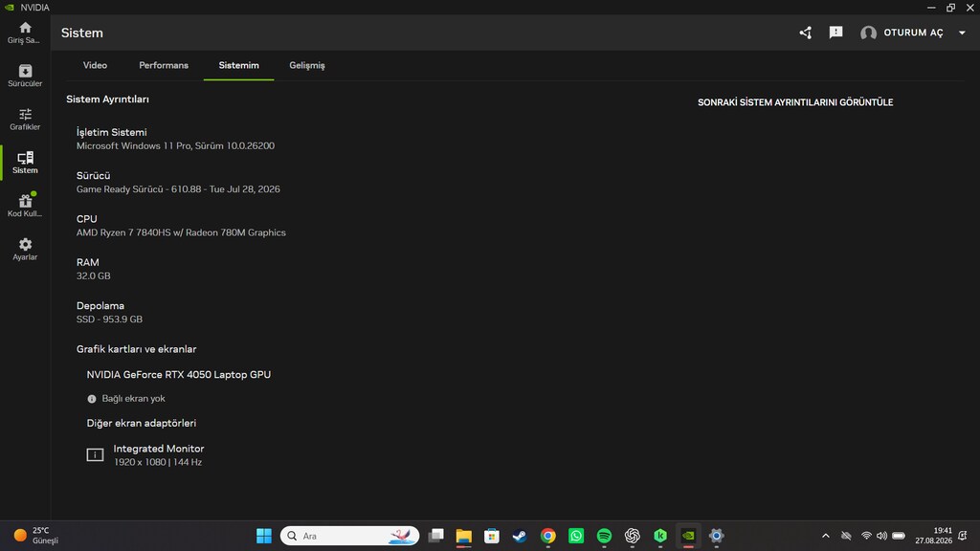Click the volume speaker tray icon
Screen dimensions: 980x551
coord(881,536)
